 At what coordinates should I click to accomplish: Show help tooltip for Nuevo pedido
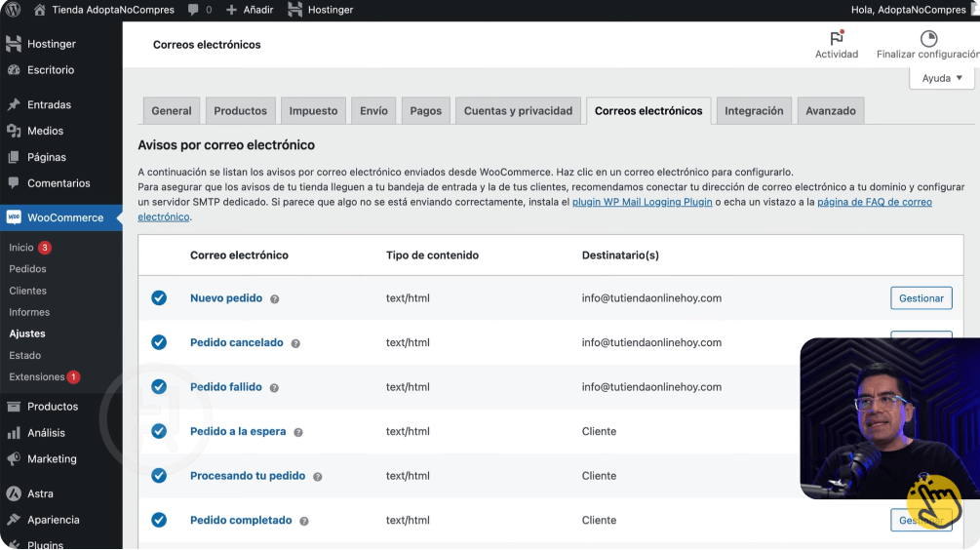tap(274, 299)
